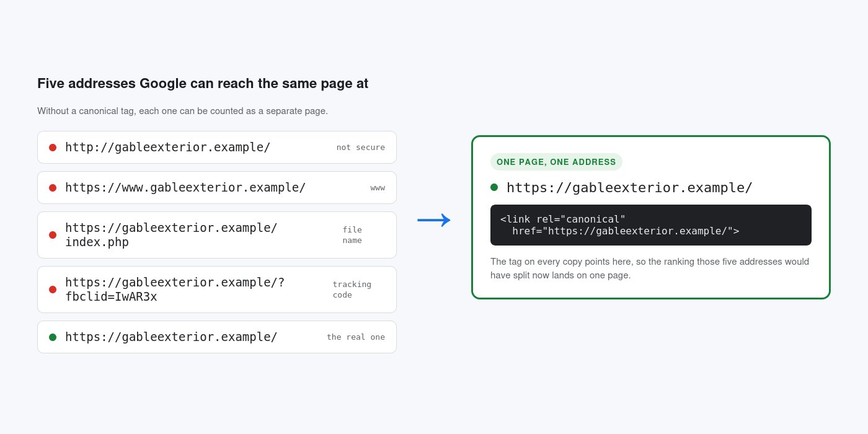
Task: Click the subtitle "Without a canonical tag" sentence
Action: tap(182, 111)
